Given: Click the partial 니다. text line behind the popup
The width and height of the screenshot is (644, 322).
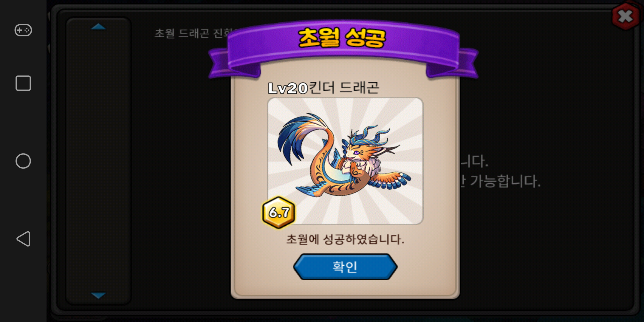Looking at the screenshot, I should pyautogui.click(x=475, y=161).
